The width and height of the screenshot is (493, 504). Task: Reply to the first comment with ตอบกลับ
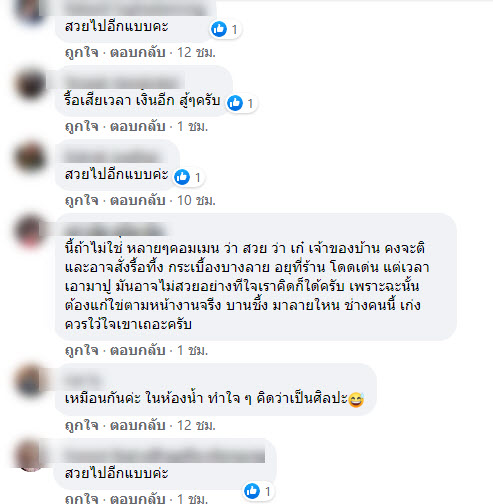click(138, 52)
